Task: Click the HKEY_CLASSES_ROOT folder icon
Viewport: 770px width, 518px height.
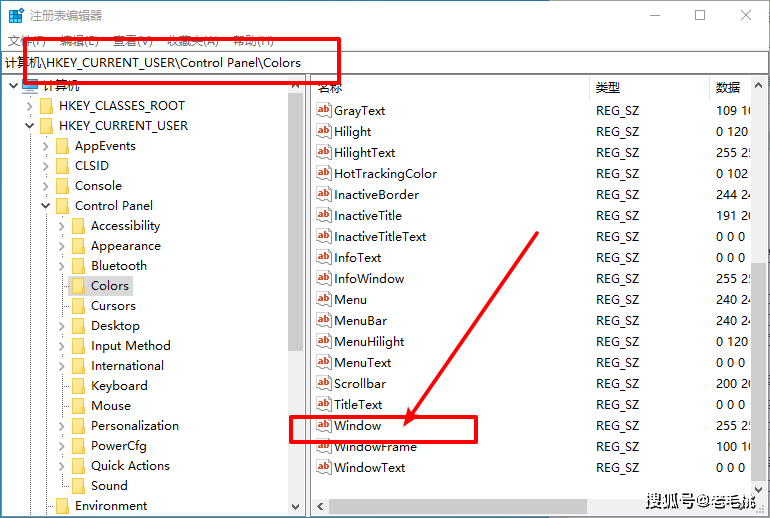Action: pyautogui.click(x=46, y=105)
